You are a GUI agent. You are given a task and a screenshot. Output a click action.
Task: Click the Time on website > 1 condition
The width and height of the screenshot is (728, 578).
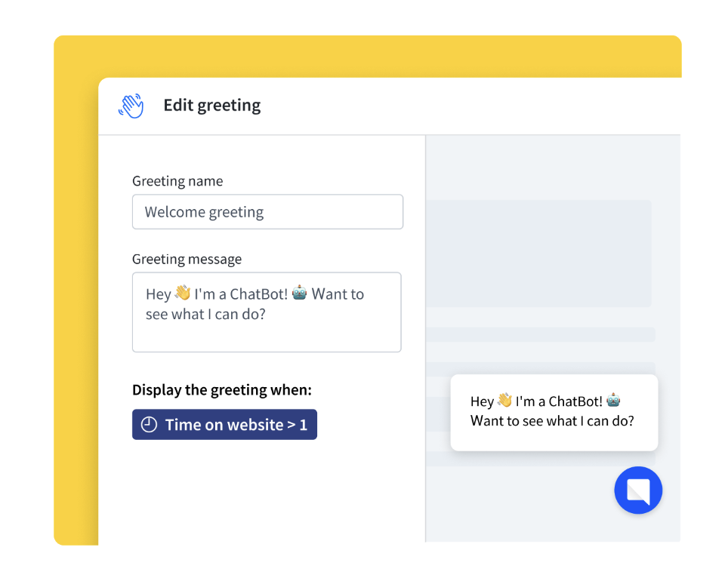click(x=225, y=425)
